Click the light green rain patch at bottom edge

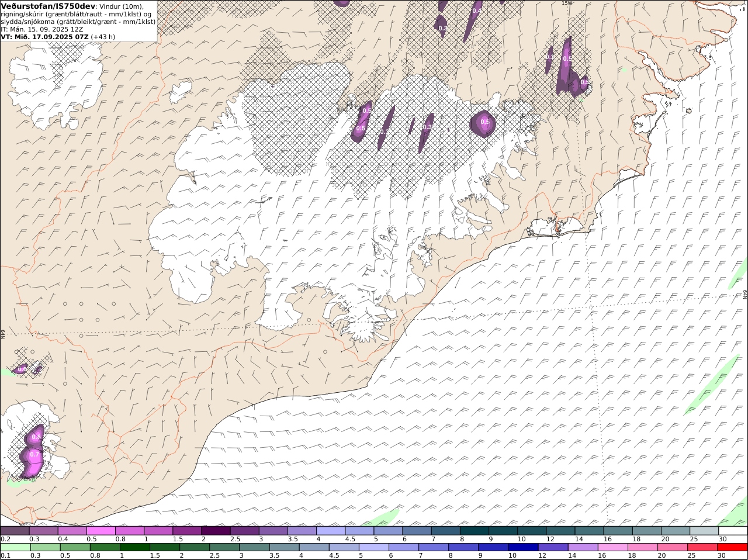383,517
